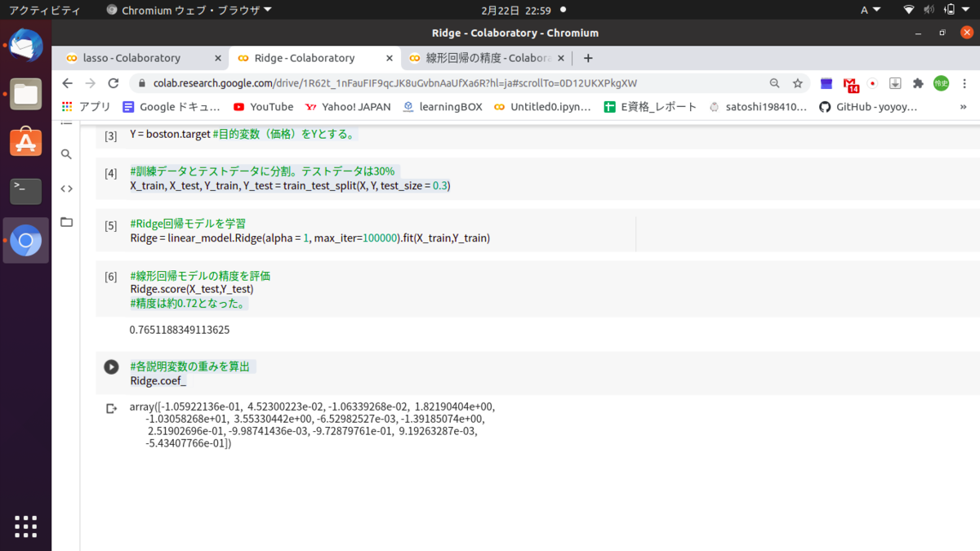Click the train_test_split code line
980x551 pixels.
290,186
